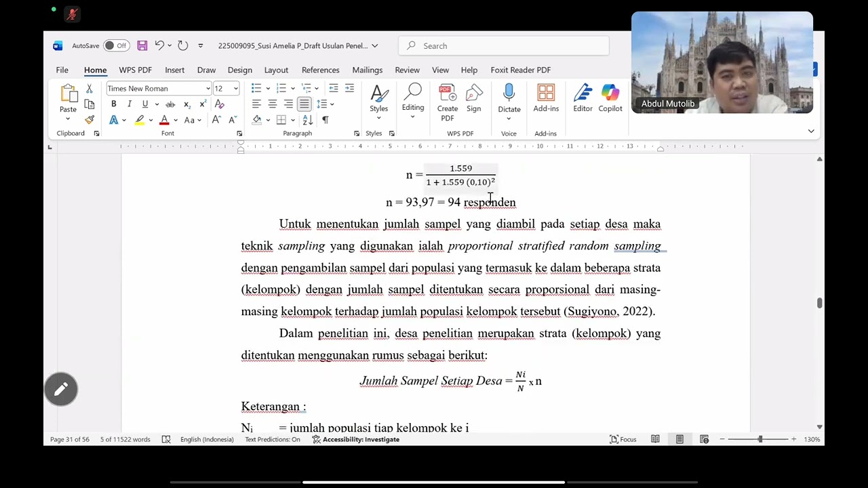Toggle Bold formatting
Screen dimensions: 868x488
click(113, 104)
